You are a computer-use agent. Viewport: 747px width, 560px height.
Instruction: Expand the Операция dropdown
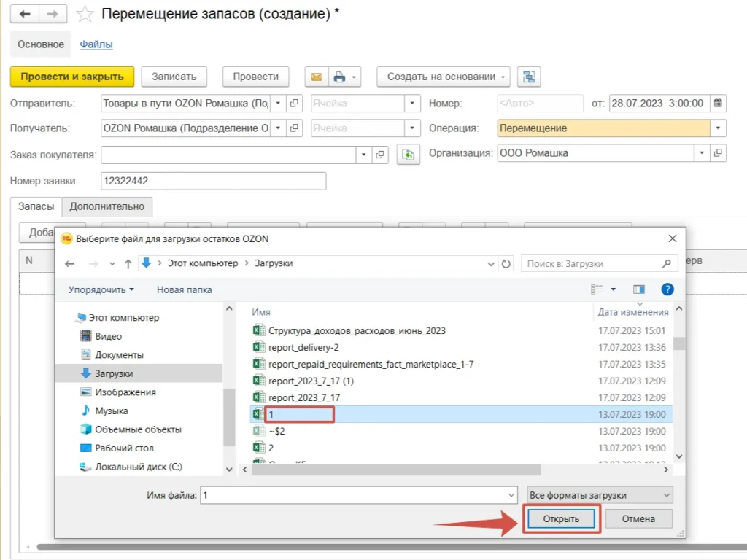coord(719,128)
